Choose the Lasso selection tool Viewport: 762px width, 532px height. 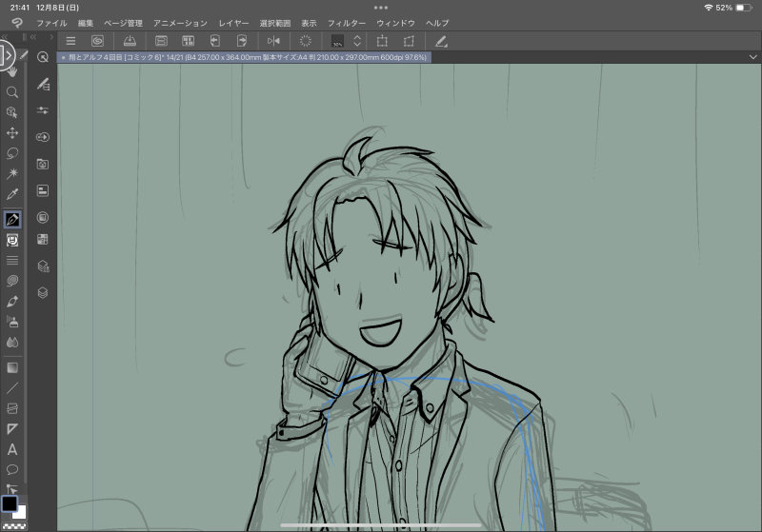point(12,152)
